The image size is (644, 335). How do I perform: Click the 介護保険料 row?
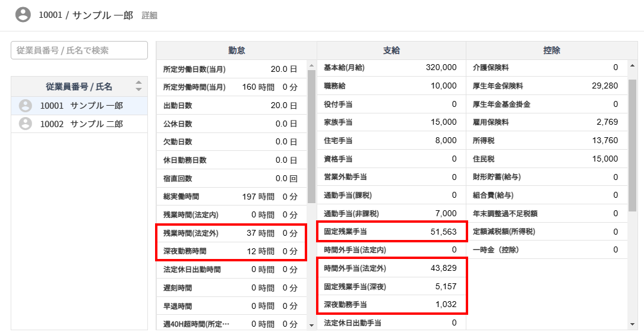point(547,67)
